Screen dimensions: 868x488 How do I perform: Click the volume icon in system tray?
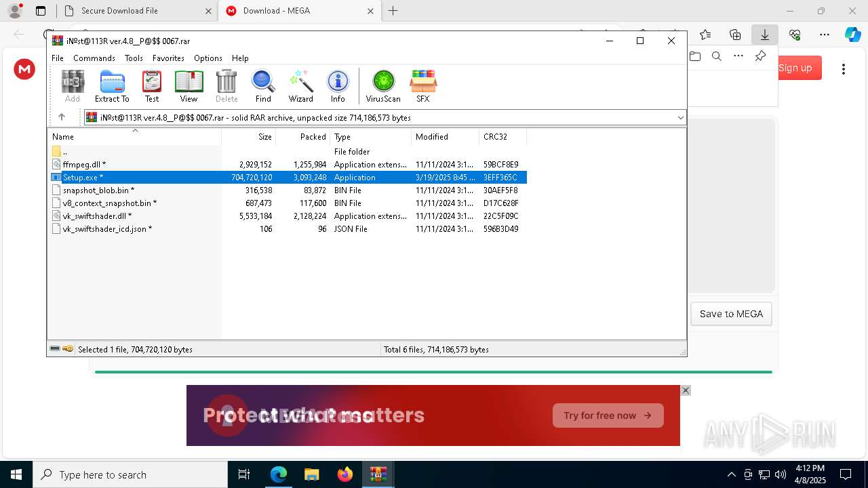[781, 474]
